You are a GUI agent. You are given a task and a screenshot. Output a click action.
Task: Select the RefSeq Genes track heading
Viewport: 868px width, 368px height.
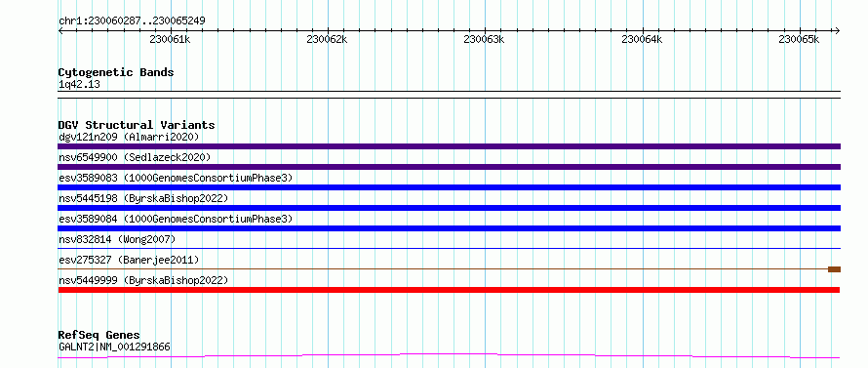(x=99, y=336)
